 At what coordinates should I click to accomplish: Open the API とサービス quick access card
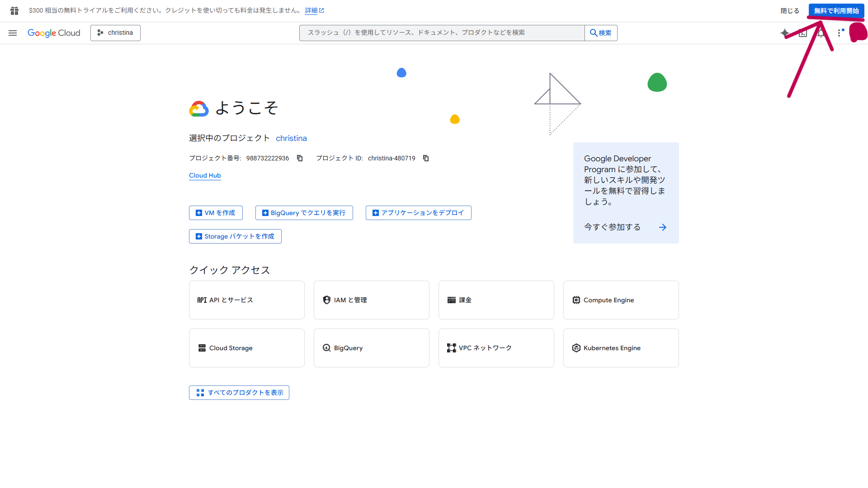coord(246,300)
